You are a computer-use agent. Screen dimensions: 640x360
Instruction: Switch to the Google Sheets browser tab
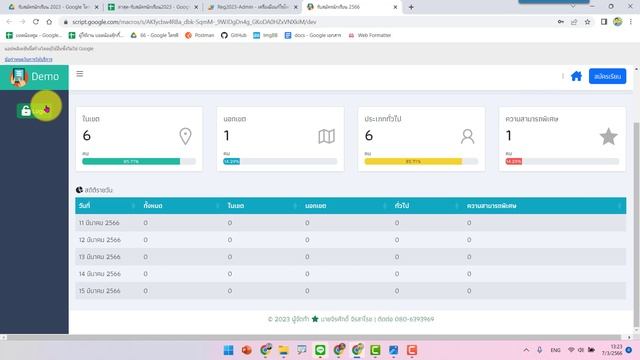coord(153,7)
